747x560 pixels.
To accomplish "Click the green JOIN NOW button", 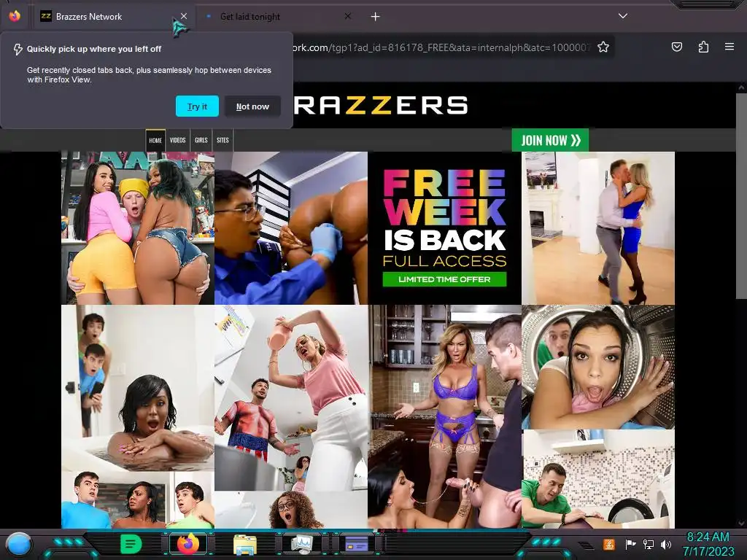I will pos(550,140).
